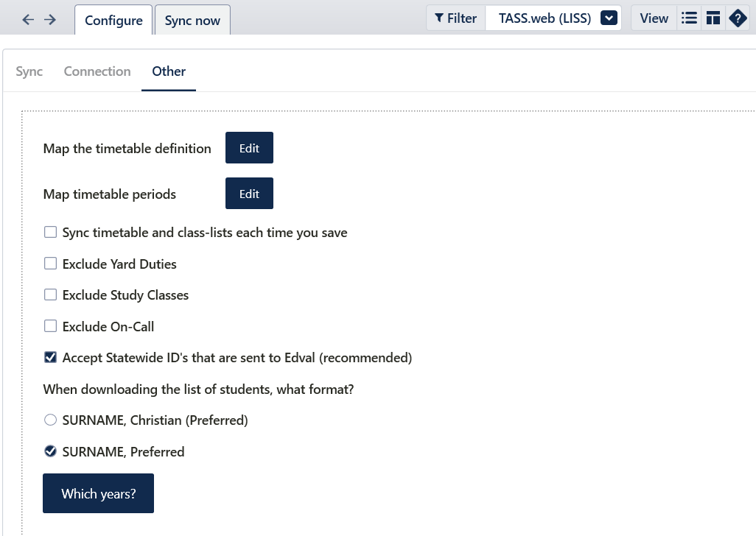Uncheck Accept Statewide ID's option
Image resolution: width=756 pixels, height=536 pixels.
[51, 358]
